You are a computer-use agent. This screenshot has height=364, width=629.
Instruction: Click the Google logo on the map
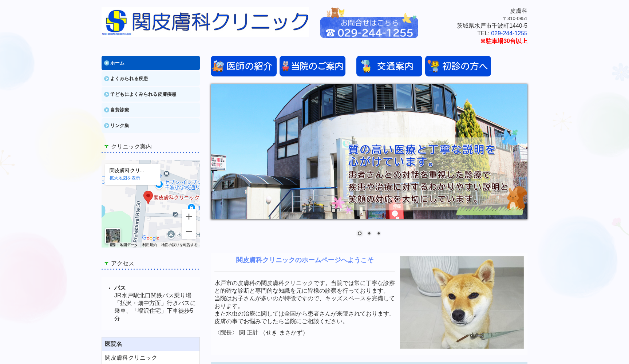pos(151,237)
